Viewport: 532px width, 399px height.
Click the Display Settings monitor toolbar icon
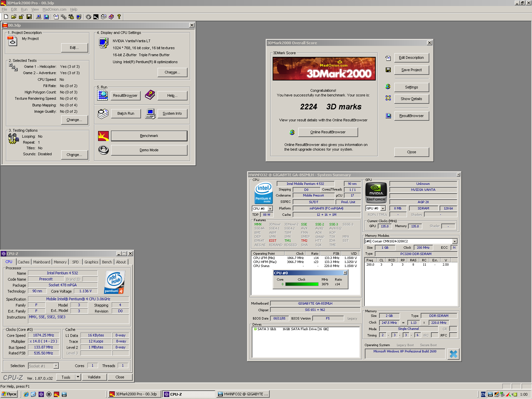coord(79,17)
